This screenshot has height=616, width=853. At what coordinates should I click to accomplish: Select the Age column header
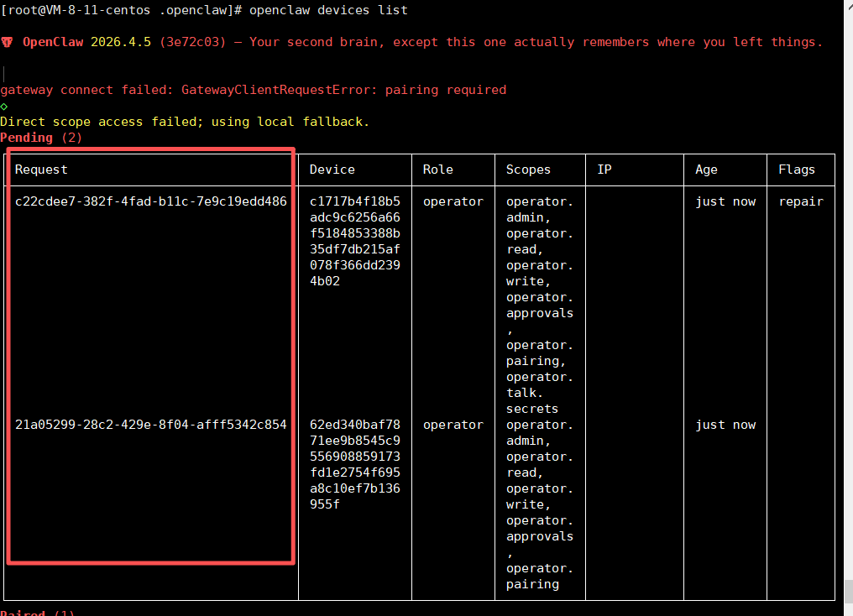pos(706,170)
